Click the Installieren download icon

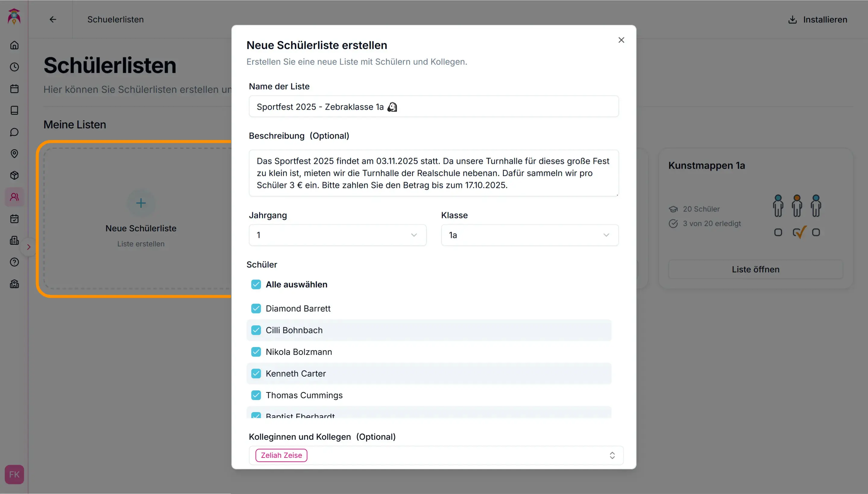click(x=792, y=20)
